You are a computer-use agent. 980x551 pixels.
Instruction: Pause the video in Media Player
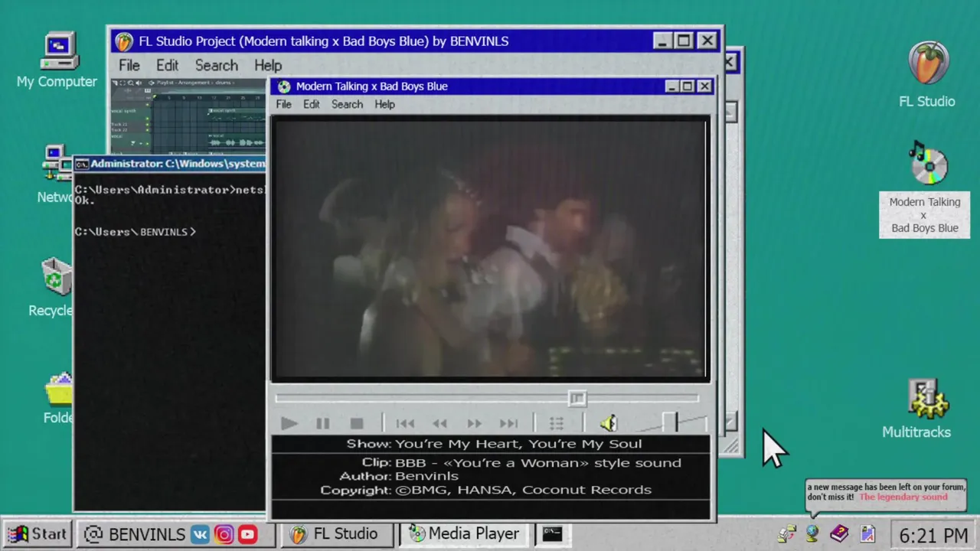322,423
